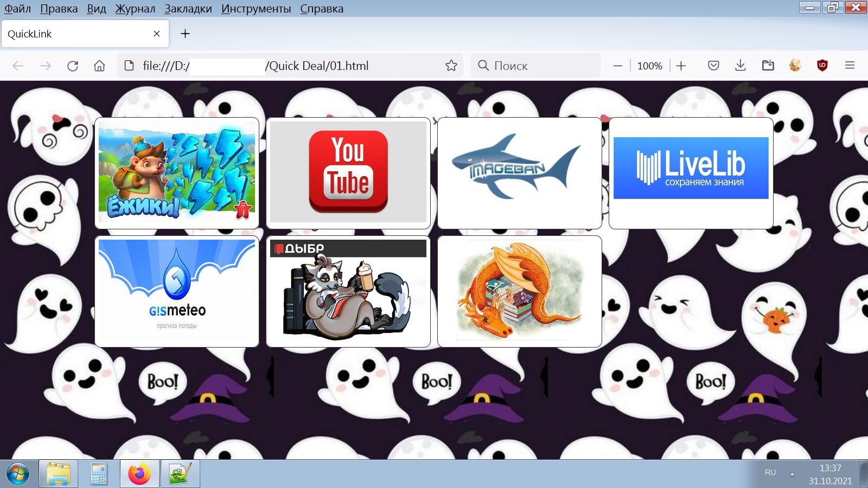Open the Windows Start menu

click(x=18, y=474)
